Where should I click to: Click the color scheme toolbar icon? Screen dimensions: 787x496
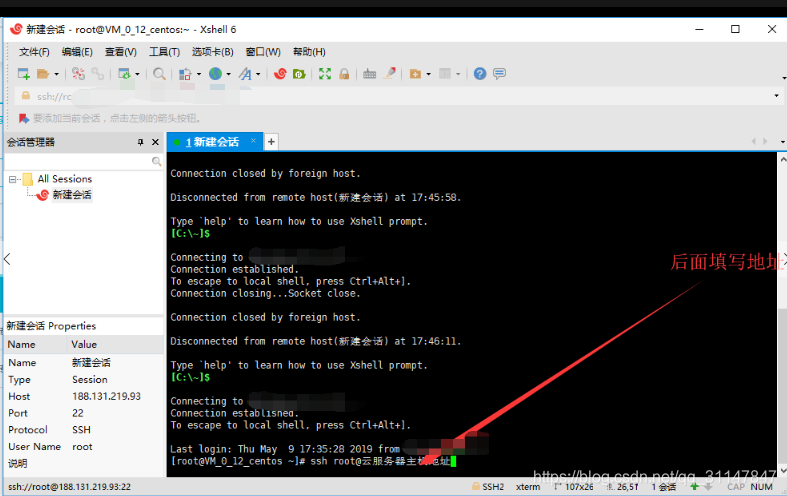tap(185, 74)
